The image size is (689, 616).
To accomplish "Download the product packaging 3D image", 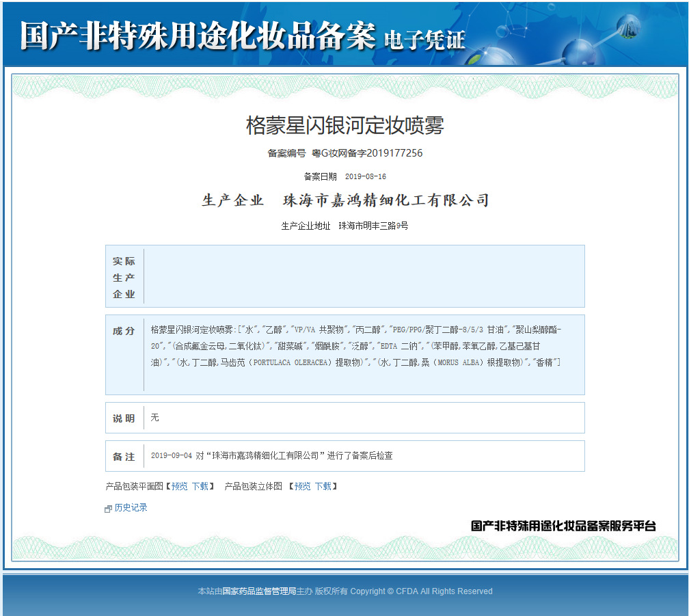I will pos(323,486).
